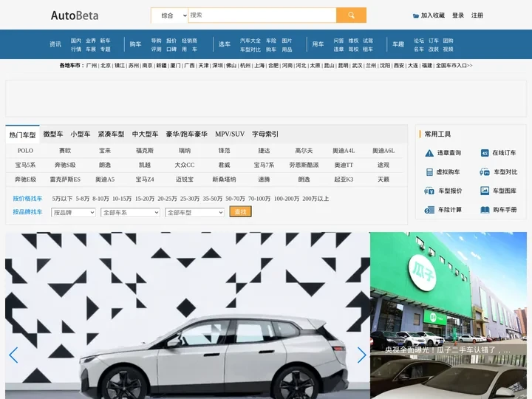532x399 pixels.
Task: Open the 购车 main menu item
Action: pyautogui.click(x=135, y=44)
